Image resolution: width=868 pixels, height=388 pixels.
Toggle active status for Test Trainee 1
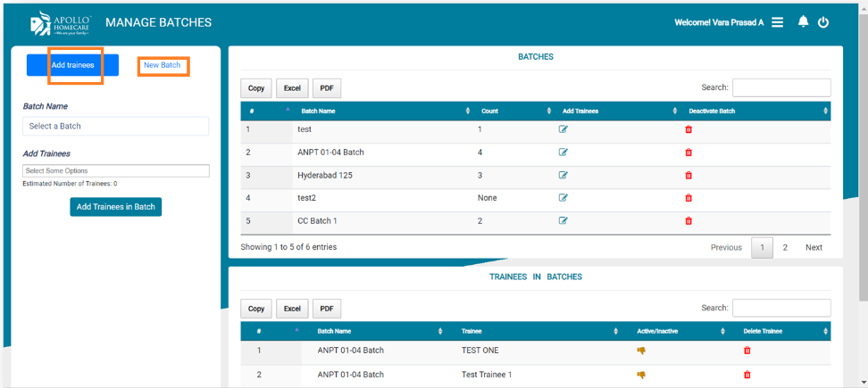(x=641, y=375)
